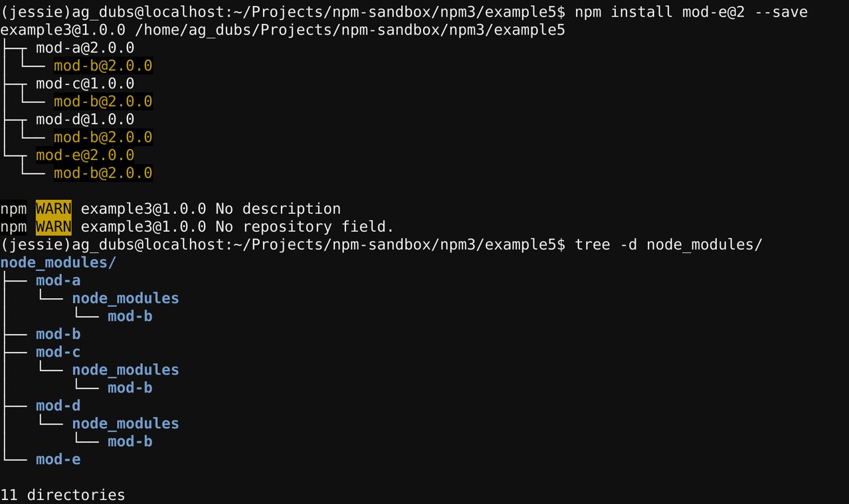Click the root "node_modules/" directory heading
The width and height of the screenshot is (849, 504).
tap(58, 262)
